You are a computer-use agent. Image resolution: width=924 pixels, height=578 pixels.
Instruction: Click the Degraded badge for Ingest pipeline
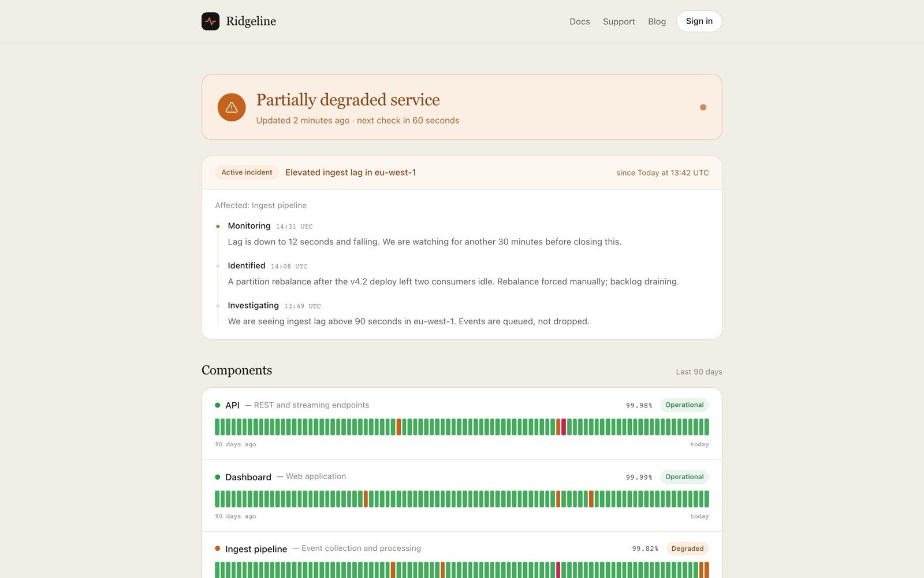[687, 549]
